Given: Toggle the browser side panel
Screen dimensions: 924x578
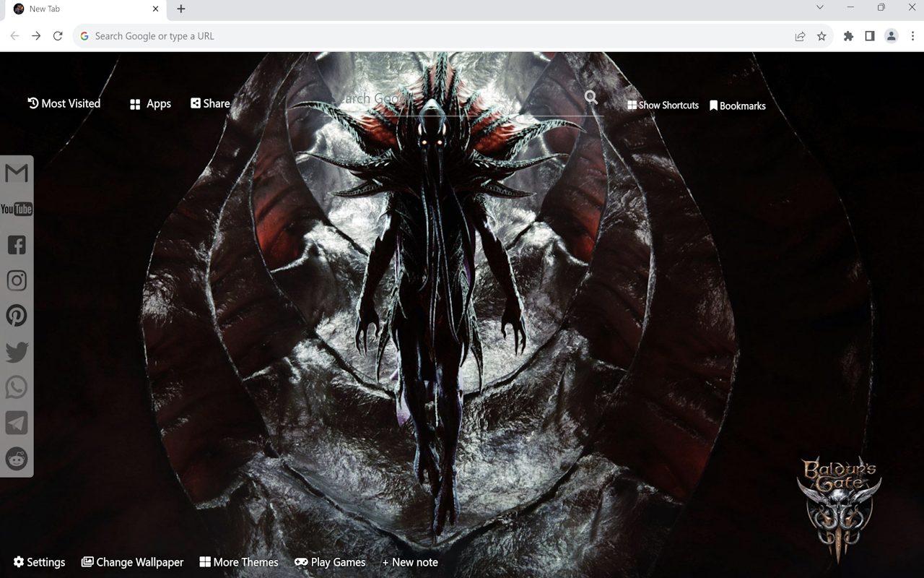Looking at the screenshot, I should click(870, 36).
